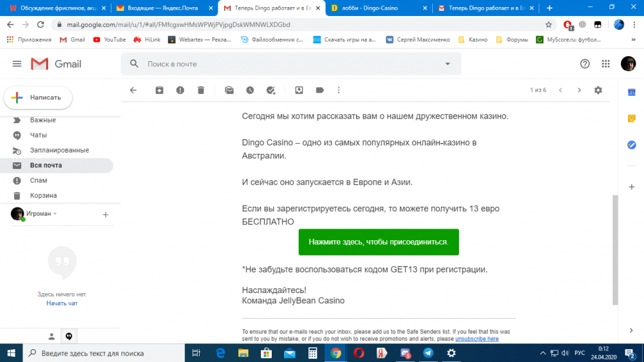644x362 pixels.
Task: Go back to the message list
Action: [x=133, y=90]
